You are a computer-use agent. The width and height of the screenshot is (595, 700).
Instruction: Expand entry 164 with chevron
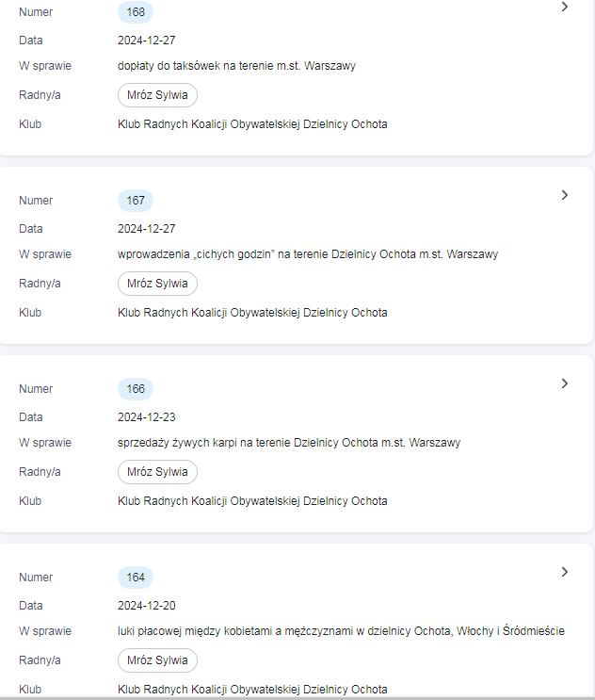(565, 572)
